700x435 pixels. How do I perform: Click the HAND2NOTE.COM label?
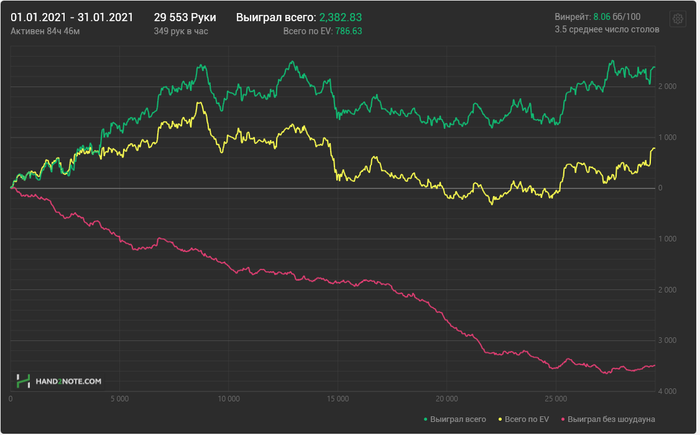(68, 383)
